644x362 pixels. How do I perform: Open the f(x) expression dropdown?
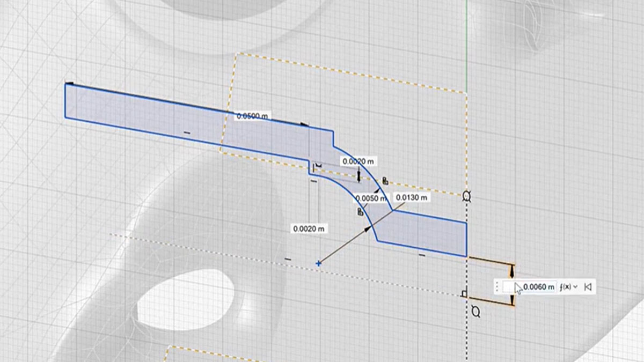(x=568, y=287)
